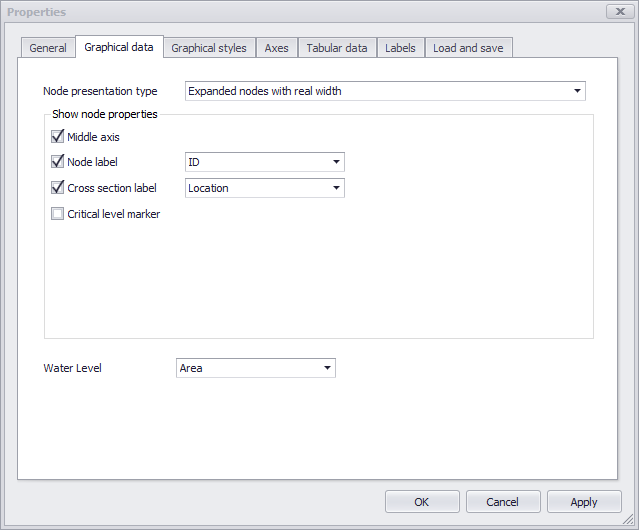Disable the Cross section label checkbox
Viewport: 639px width, 530px height.
[57, 188]
